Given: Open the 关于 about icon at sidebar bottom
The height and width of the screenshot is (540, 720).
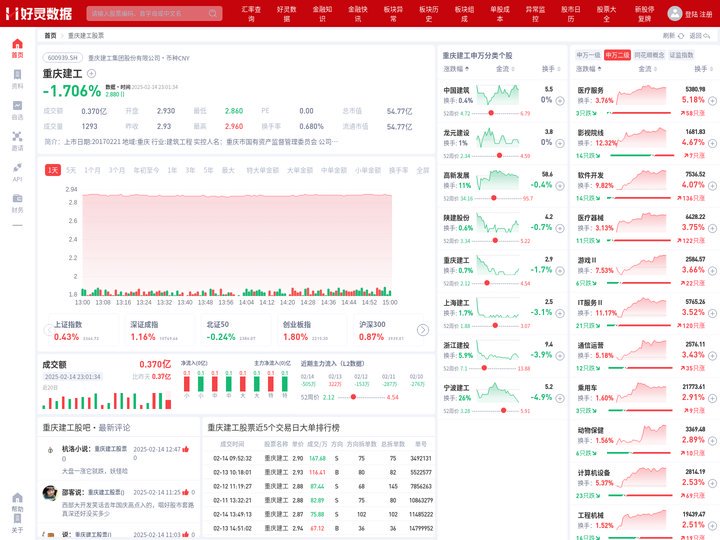Looking at the screenshot, I should pos(17,523).
